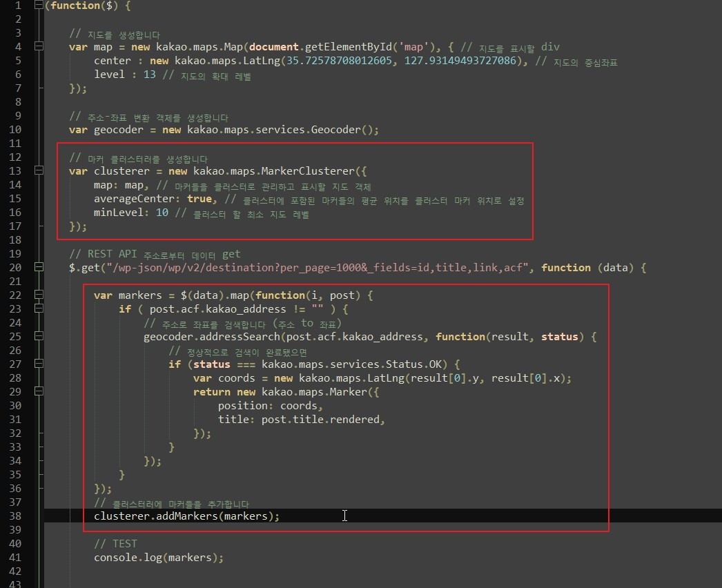The width and height of the screenshot is (722, 588).
Task: Click var coords on line 28
Action: click(224, 378)
